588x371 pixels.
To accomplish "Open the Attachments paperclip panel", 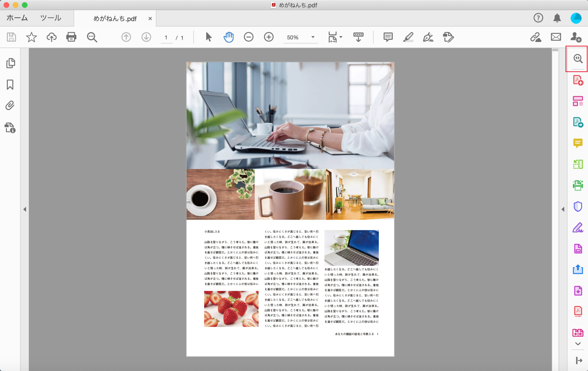I will tap(10, 106).
